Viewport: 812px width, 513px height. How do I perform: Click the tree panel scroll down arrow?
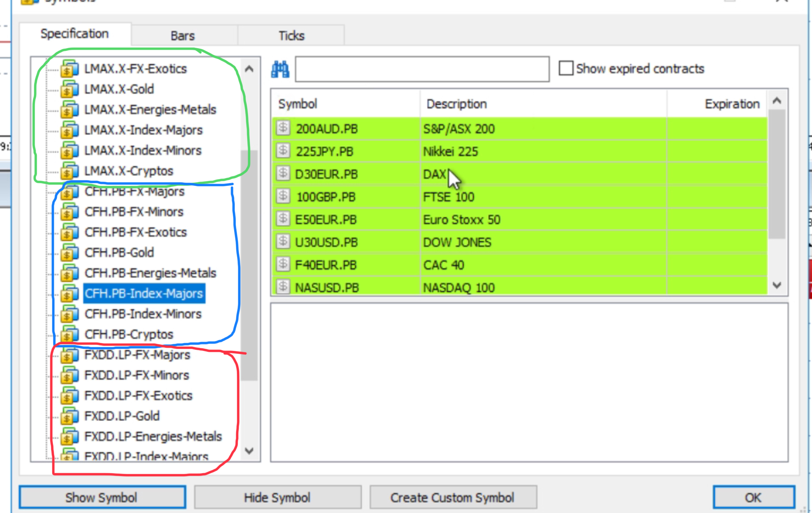(x=249, y=451)
